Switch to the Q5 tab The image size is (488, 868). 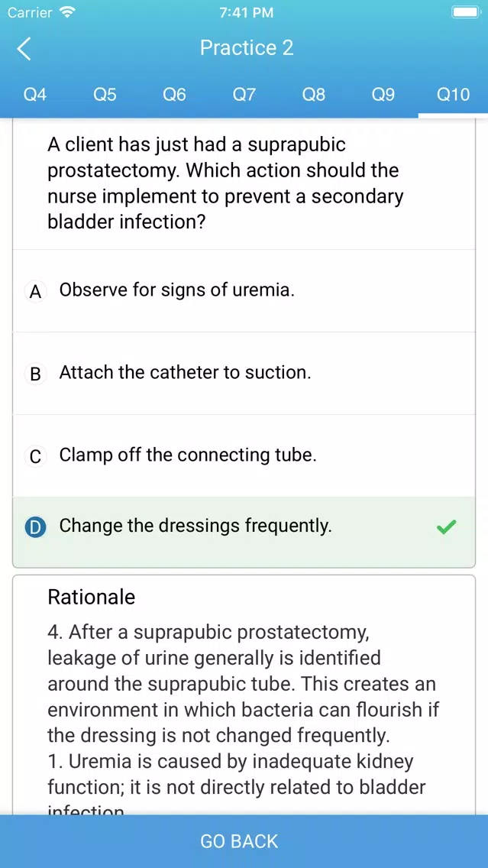point(105,95)
